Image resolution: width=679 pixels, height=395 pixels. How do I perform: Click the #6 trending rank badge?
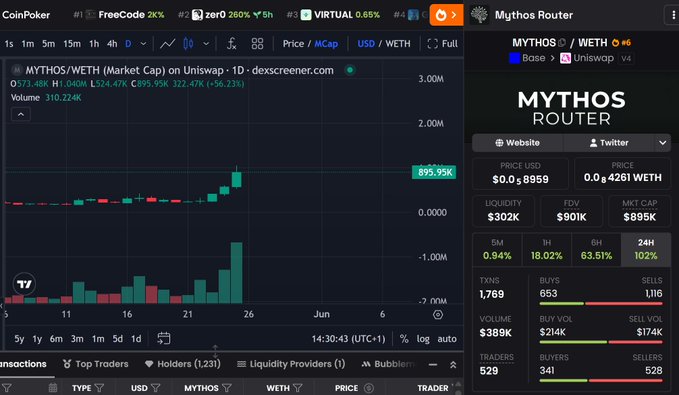(621, 43)
